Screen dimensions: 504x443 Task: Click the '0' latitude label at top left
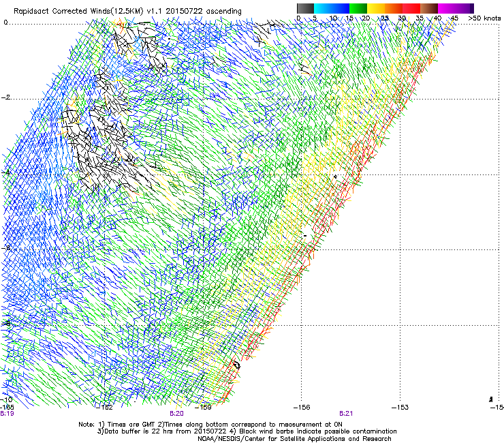5,22
